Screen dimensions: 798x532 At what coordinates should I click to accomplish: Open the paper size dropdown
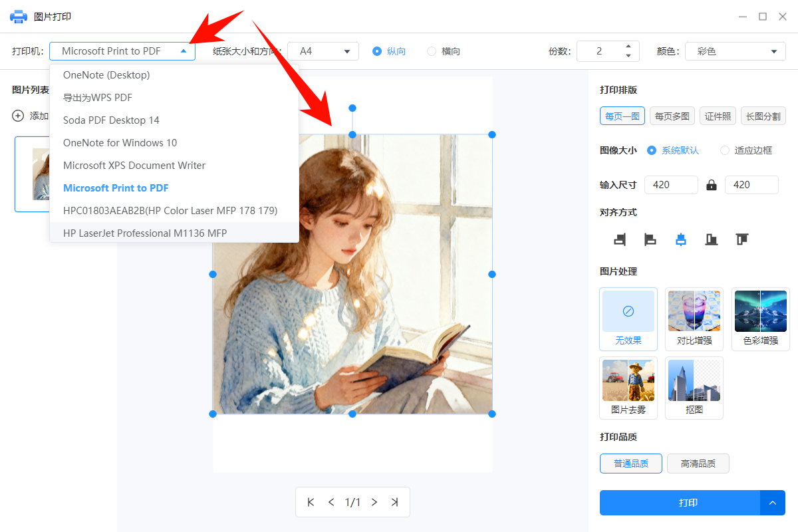(x=323, y=51)
